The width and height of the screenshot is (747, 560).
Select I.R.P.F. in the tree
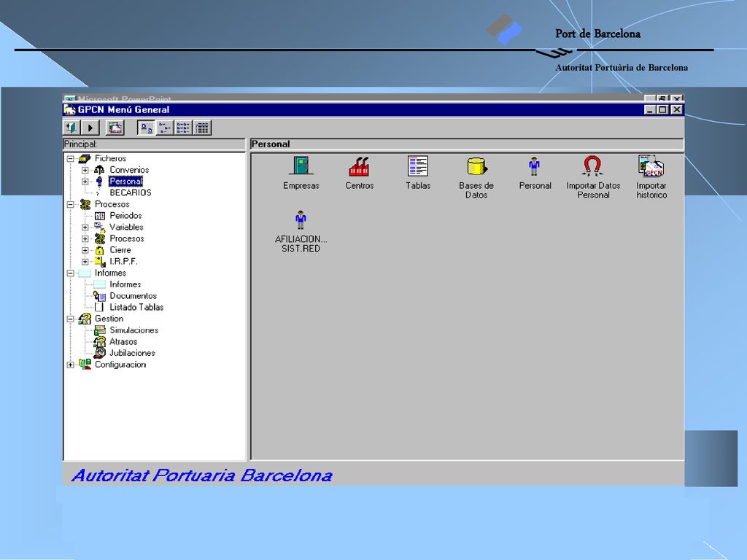point(123,262)
